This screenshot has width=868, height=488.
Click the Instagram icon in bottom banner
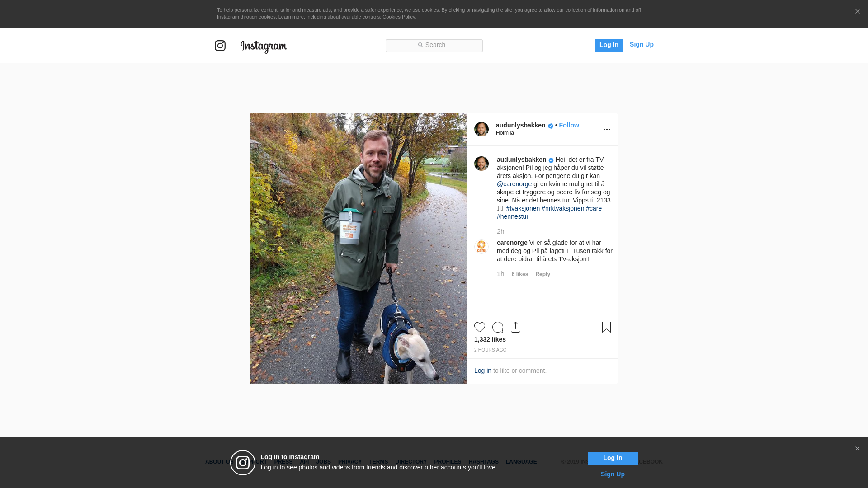coord(243,463)
